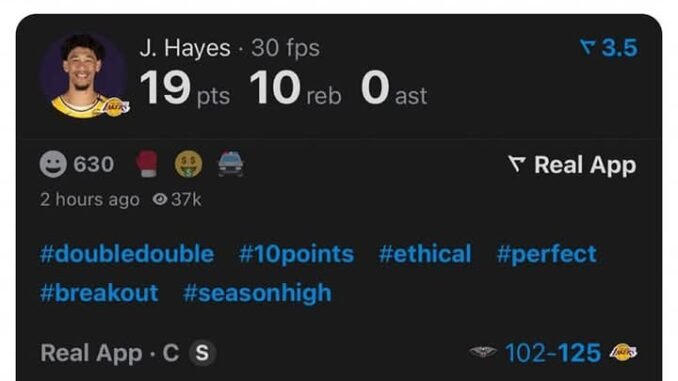
Task: Click the S badge next to C
Action: click(202, 353)
